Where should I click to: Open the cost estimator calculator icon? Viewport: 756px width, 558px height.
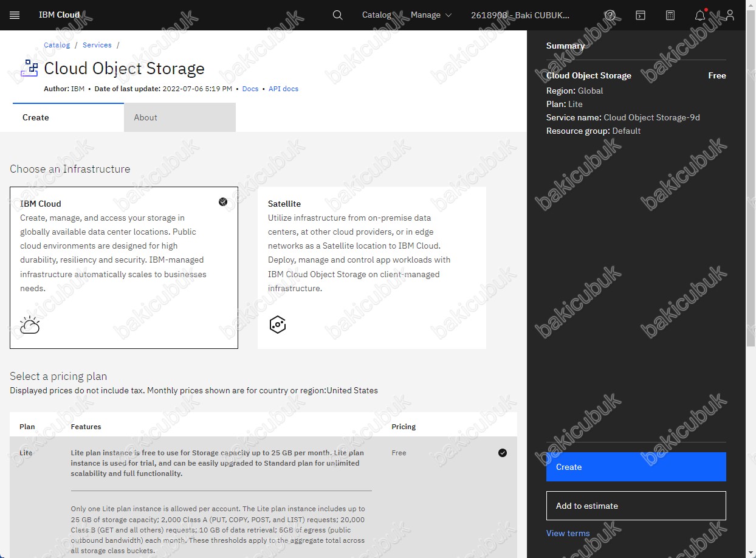[670, 15]
